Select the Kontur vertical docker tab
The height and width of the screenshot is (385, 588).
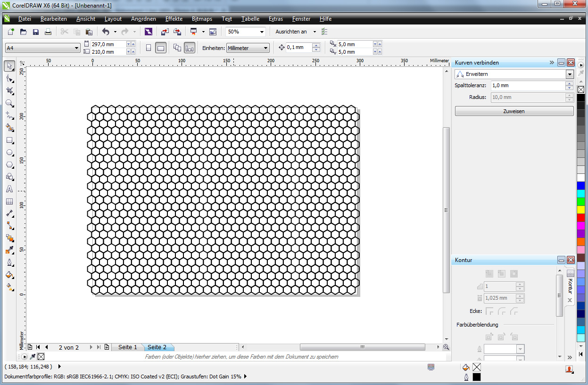570,286
